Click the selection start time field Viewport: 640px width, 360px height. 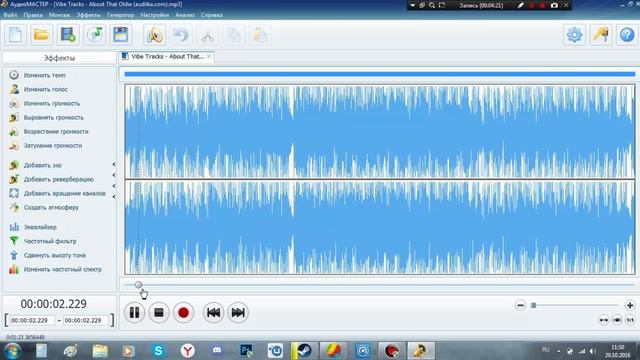32,321
